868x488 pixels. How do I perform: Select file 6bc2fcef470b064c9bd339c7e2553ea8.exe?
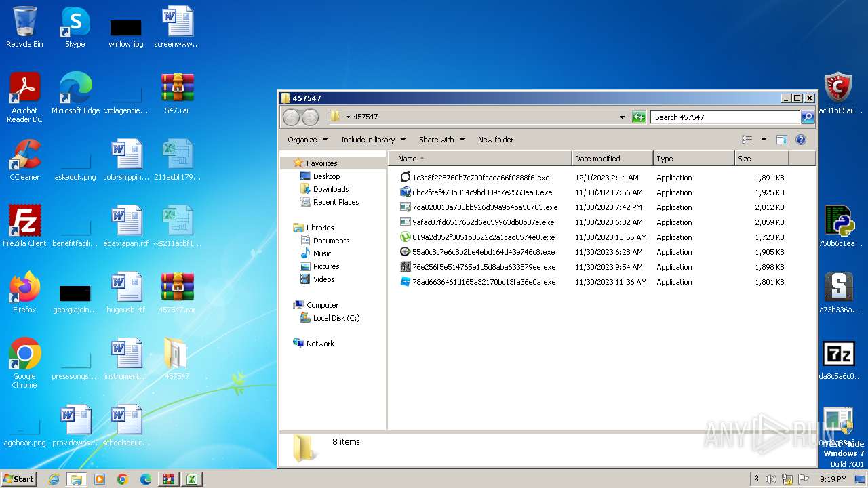click(x=482, y=192)
